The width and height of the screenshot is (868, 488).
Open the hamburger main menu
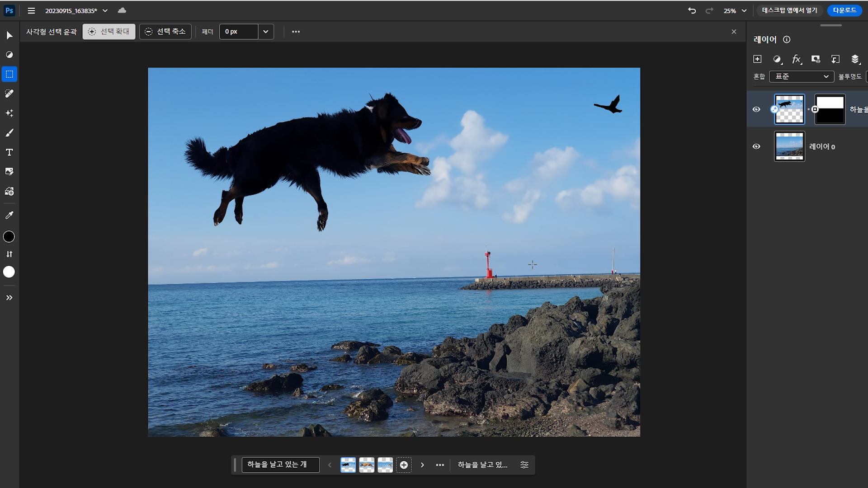tap(31, 11)
